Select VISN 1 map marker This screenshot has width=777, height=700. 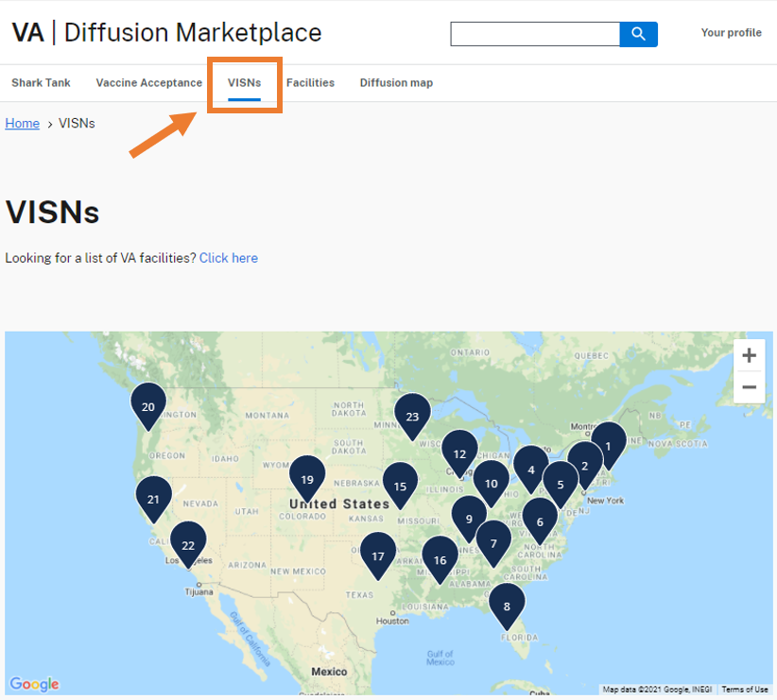point(609,446)
